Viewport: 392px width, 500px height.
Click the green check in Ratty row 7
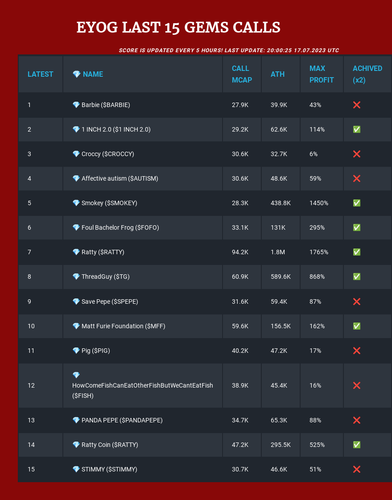coord(356,252)
